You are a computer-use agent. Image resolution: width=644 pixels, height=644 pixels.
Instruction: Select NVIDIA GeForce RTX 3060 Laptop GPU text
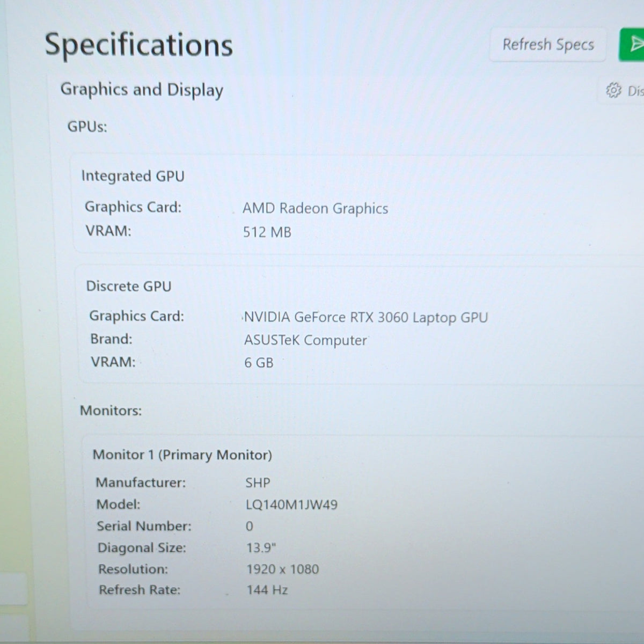pyautogui.click(x=366, y=318)
